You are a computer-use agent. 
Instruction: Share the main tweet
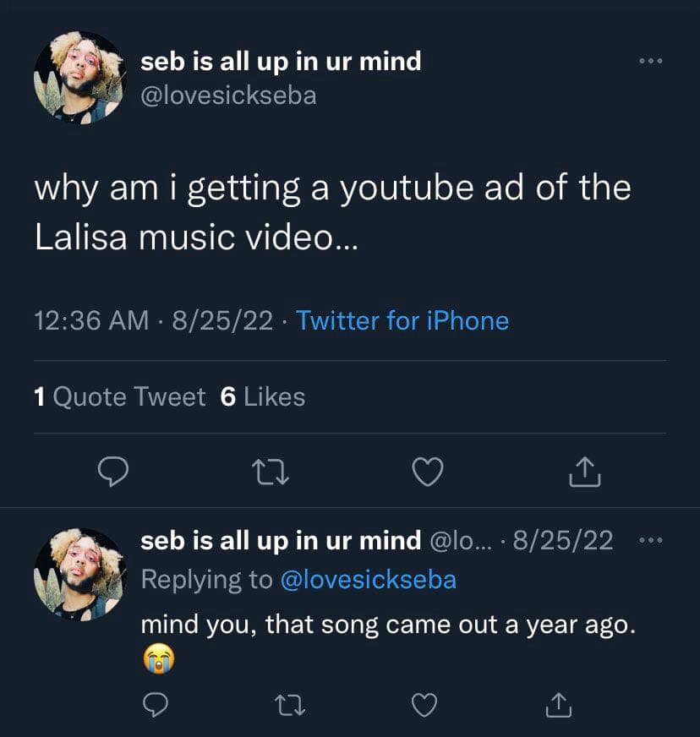pos(585,472)
